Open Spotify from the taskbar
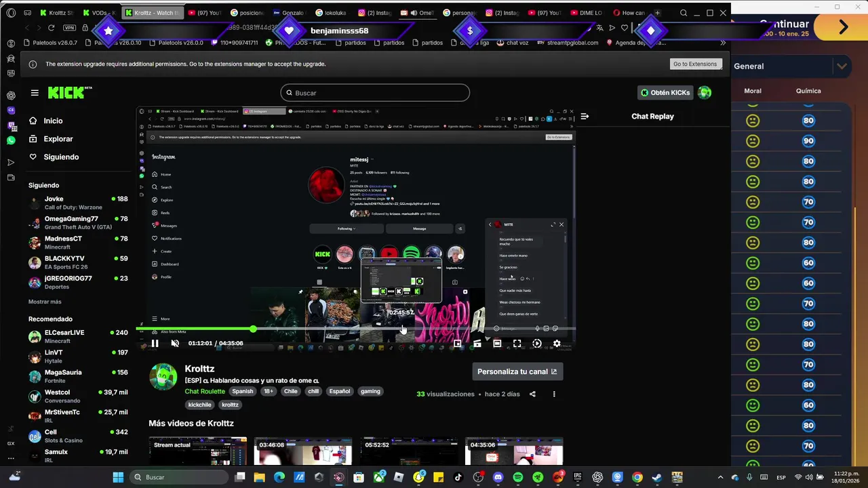The width and height of the screenshot is (868, 488). point(518,477)
